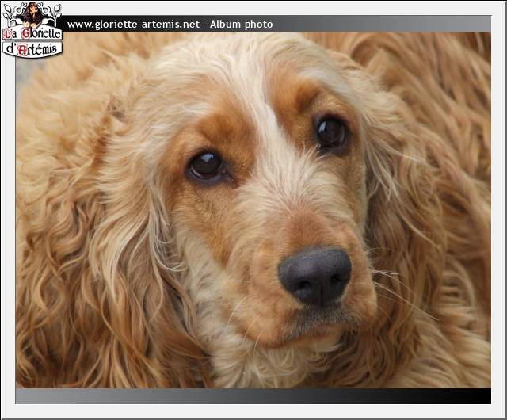507x420 pixels.
Task: Click the "La Gloriette" text in the logo
Action: point(32,34)
